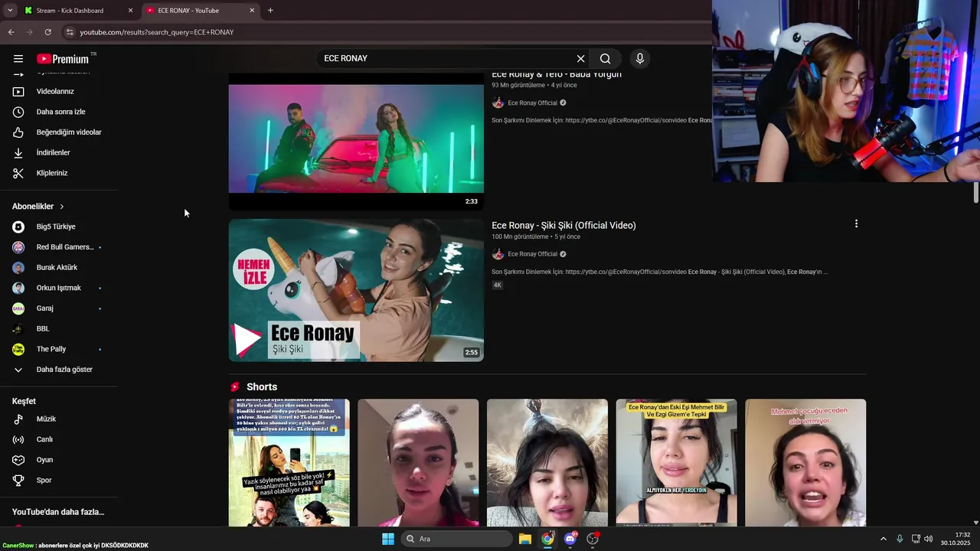Start voice search with the microphone icon

640,59
